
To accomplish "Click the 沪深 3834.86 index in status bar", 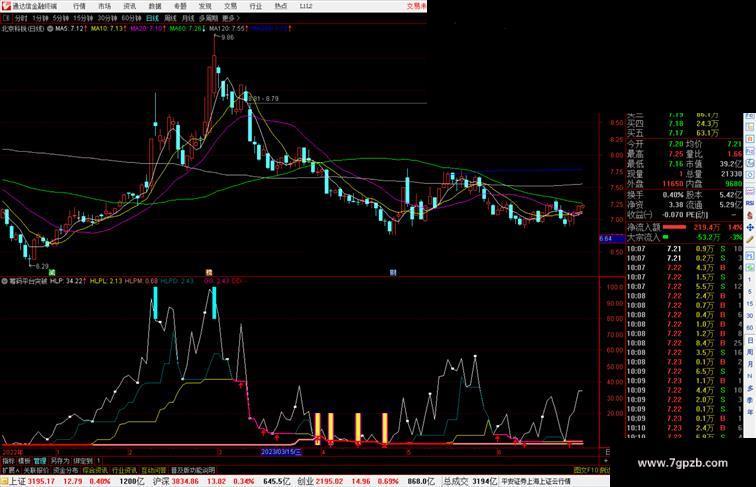I will (x=176, y=481).
